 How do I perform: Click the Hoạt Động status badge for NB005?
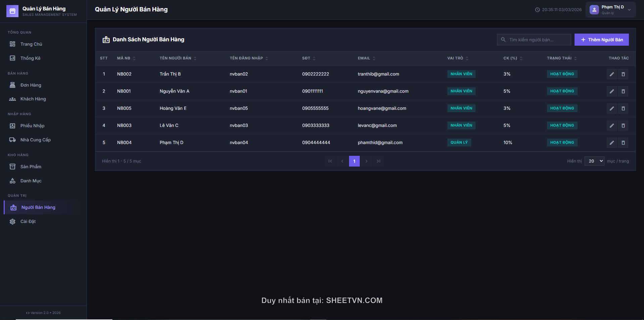tap(562, 108)
